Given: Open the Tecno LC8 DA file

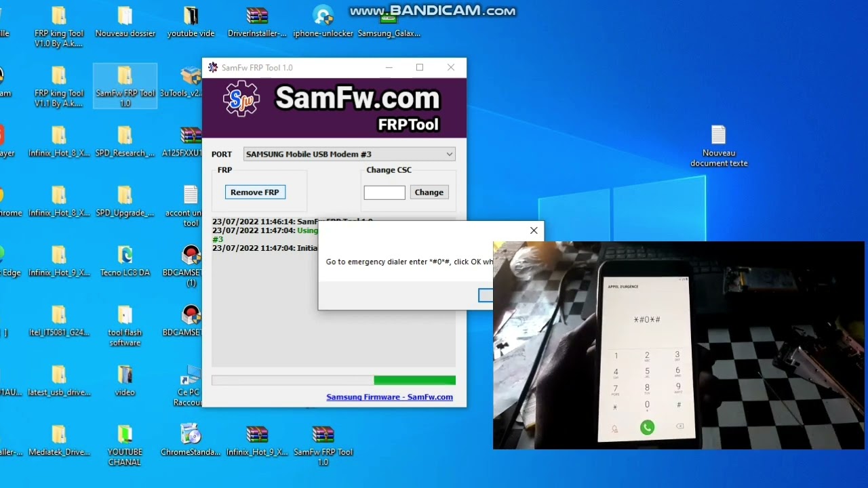Looking at the screenshot, I should point(125,261).
